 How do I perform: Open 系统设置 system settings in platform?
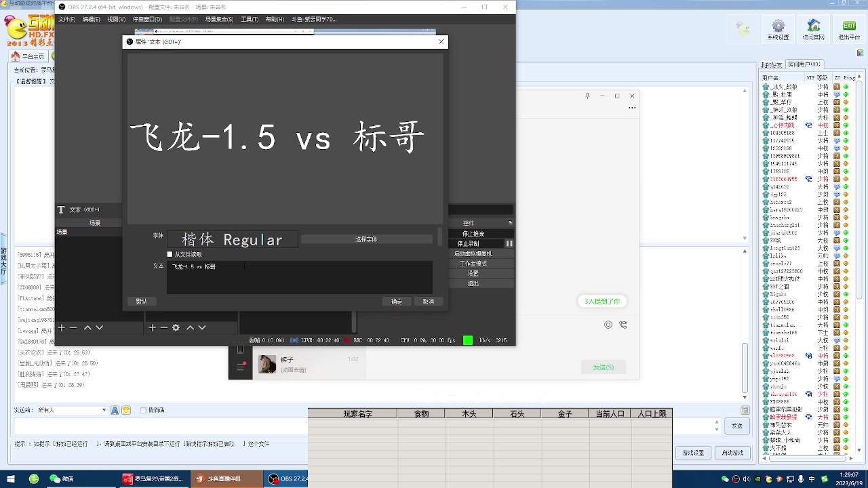click(x=778, y=30)
